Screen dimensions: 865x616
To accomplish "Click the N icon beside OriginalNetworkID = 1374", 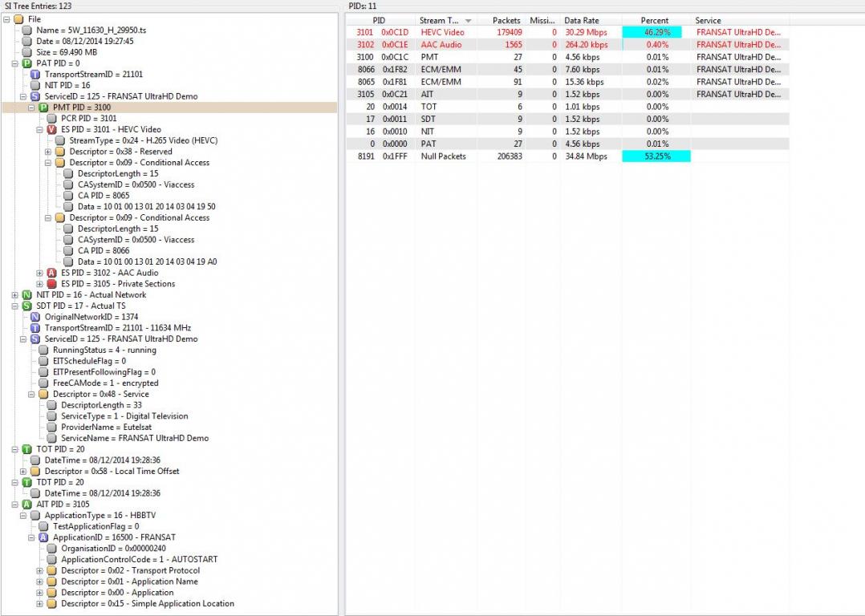I will click(x=35, y=317).
